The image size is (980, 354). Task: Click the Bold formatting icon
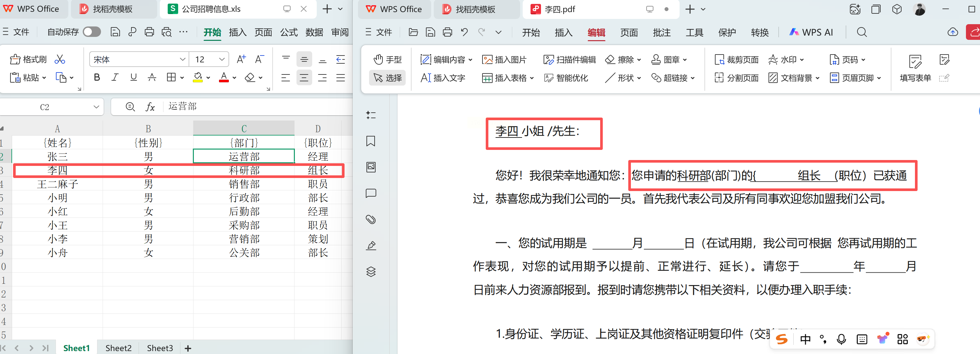coord(97,78)
